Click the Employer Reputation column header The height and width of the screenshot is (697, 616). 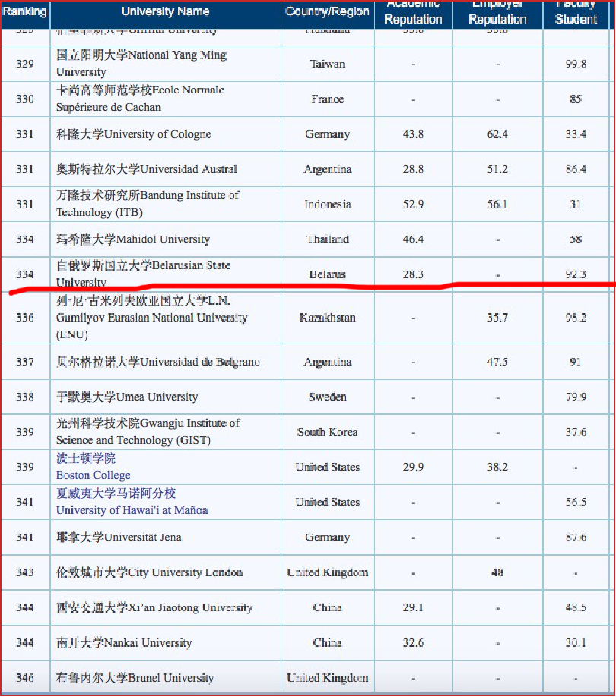point(497,14)
